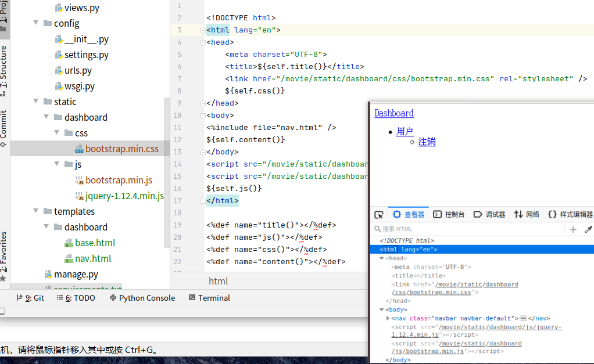Switch to the 调试器 debugger tab
Screen dimensions: 594x364
[x=489, y=215]
